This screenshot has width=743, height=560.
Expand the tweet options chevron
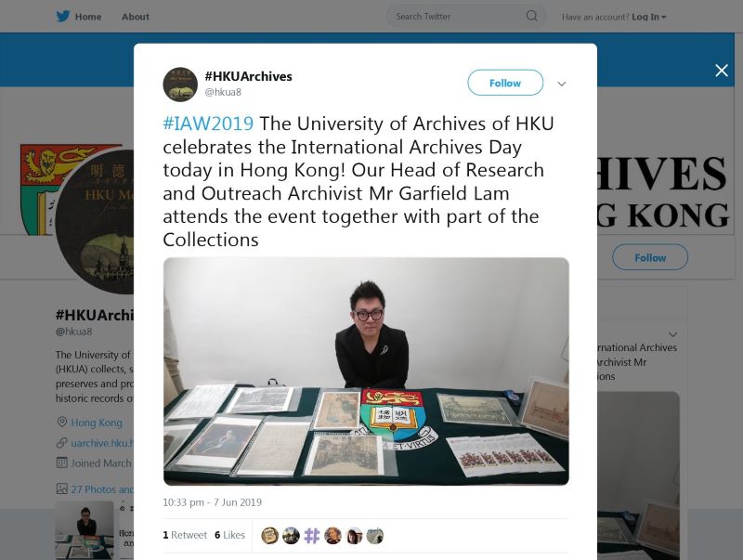pyautogui.click(x=562, y=84)
